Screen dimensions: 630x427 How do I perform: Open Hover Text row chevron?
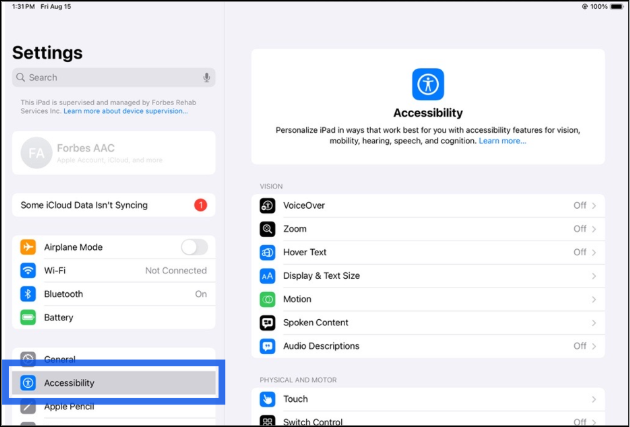[594, 252]
